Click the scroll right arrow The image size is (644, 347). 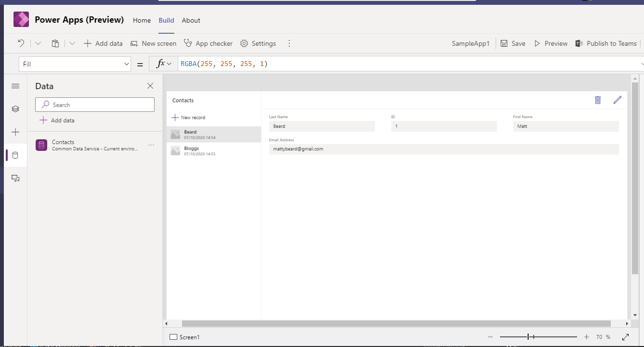point(627,324)
